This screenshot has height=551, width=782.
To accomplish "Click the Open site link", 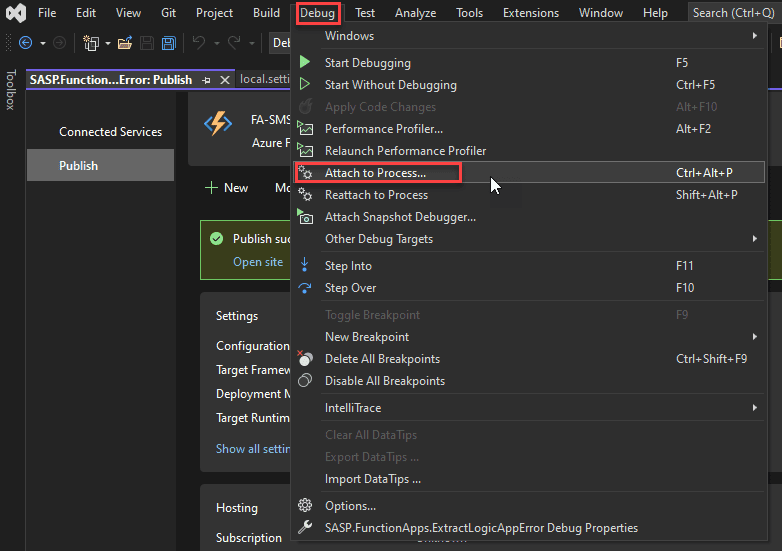I will [x=258, y=262].
